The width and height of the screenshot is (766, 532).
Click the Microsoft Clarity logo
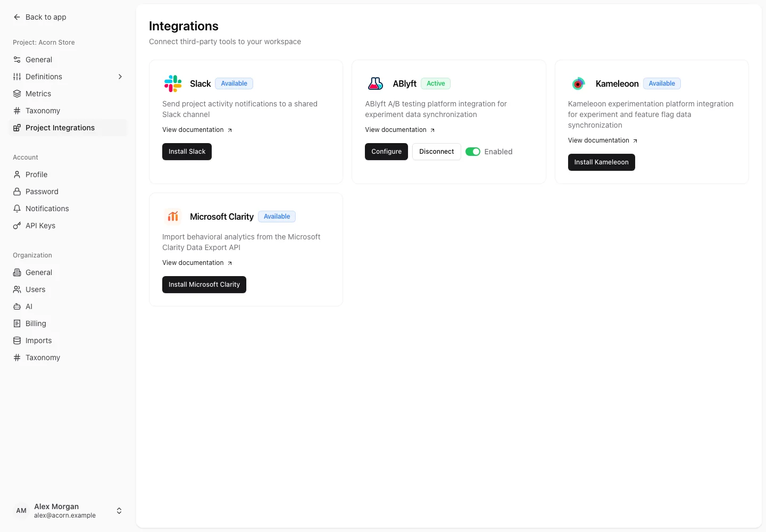tap(173, 217)
